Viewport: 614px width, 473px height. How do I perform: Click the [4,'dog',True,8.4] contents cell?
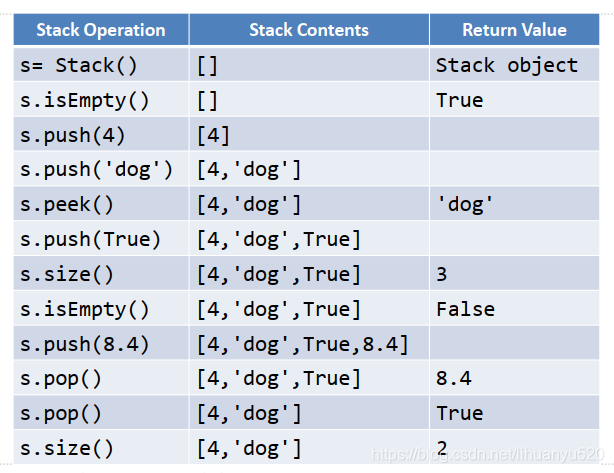click(302, 344)
